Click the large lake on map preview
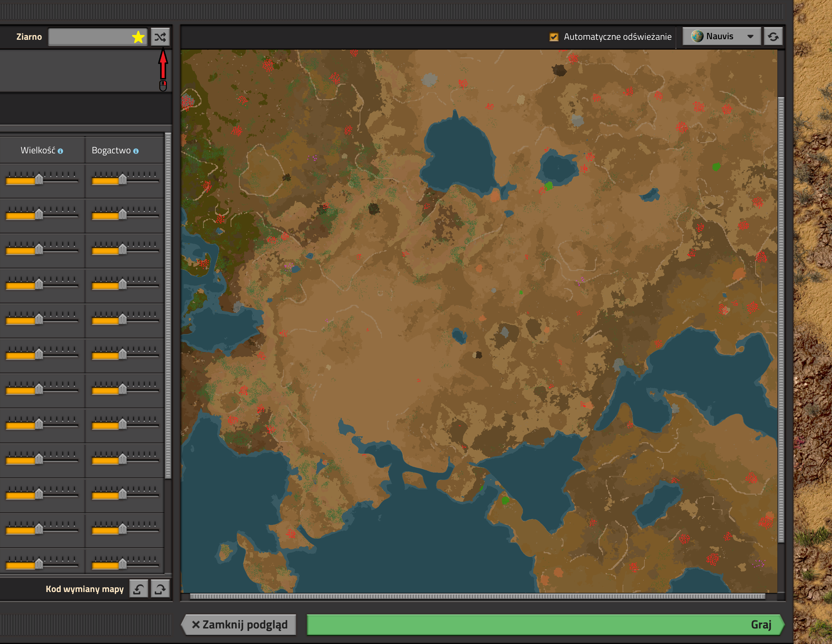 pos(457,152)
